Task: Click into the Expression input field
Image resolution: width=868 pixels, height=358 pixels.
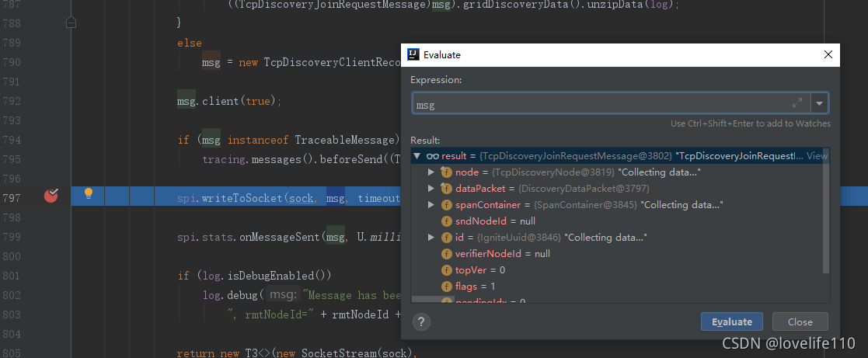Action: click(x=598, y=104)
